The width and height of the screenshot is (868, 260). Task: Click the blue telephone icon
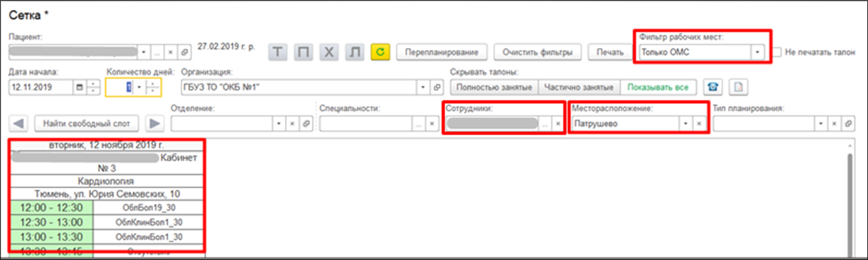point(712,87)
